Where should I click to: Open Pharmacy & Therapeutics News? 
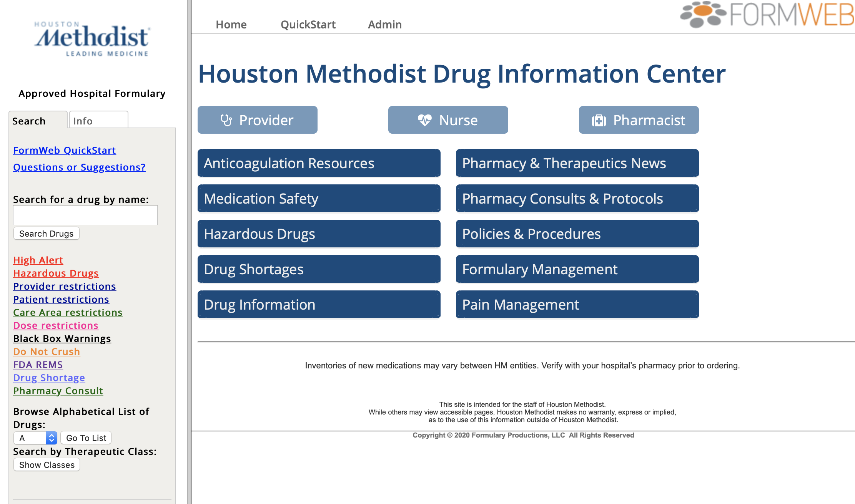tap(577, 163)
